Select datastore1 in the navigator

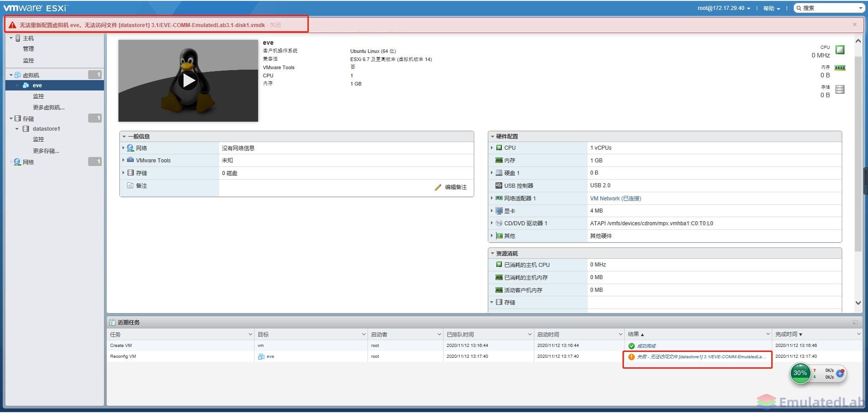[46, 129]
